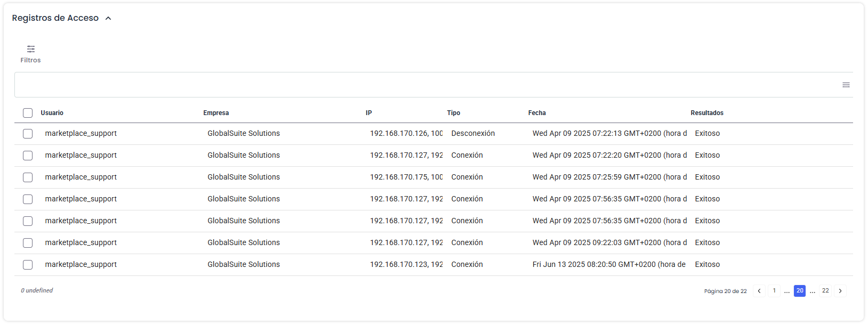
Task: Jump to page 22 in pagination
Action: click(825, 291)
